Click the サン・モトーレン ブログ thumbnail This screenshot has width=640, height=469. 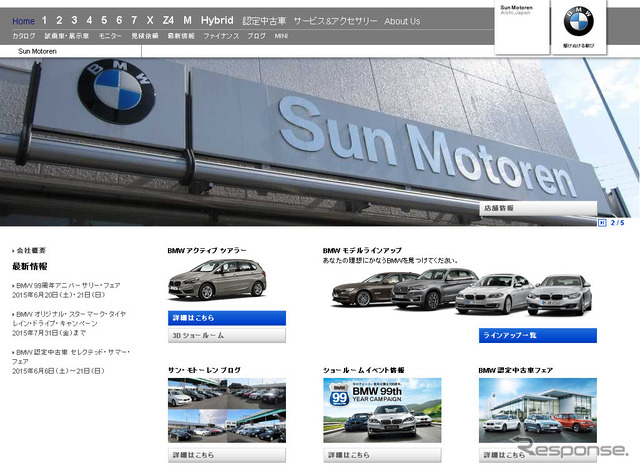point(227,410)
